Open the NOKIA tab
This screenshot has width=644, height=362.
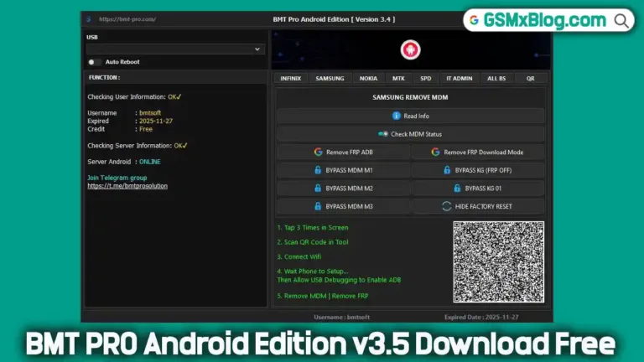[368, 79]
